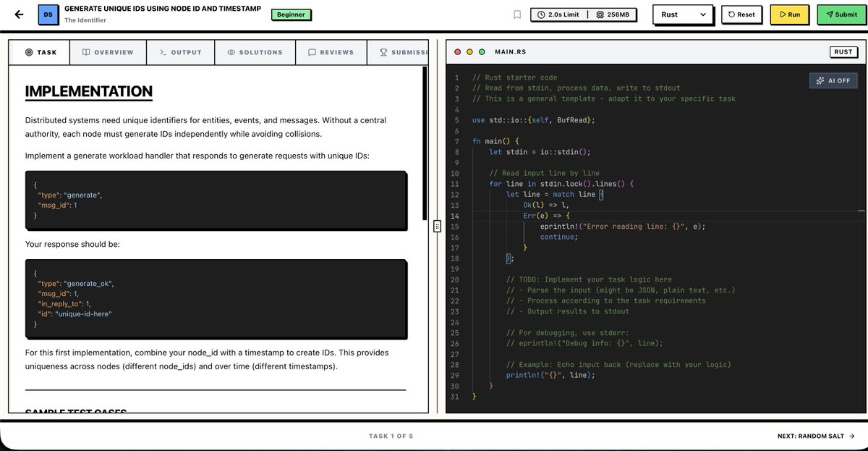
Task: Switch to the Task tab
Action: pyautogui.click(x=41, y=52)
